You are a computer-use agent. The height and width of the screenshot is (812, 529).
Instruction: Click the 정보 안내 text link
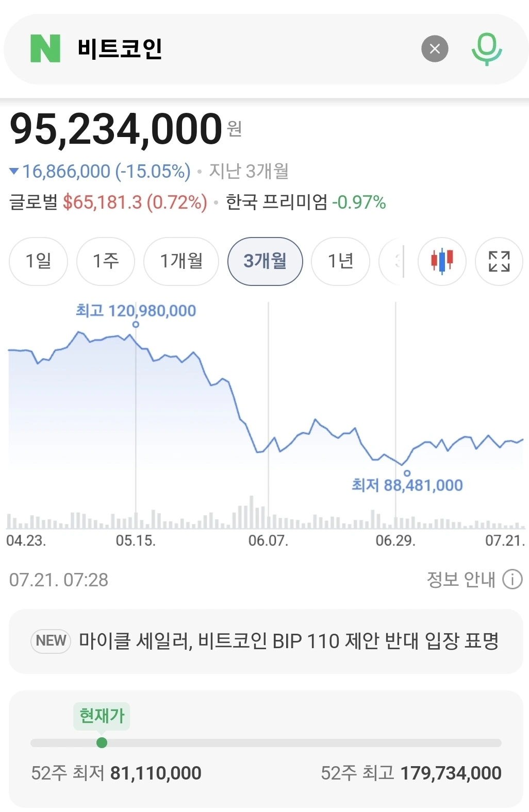point(460,579)
